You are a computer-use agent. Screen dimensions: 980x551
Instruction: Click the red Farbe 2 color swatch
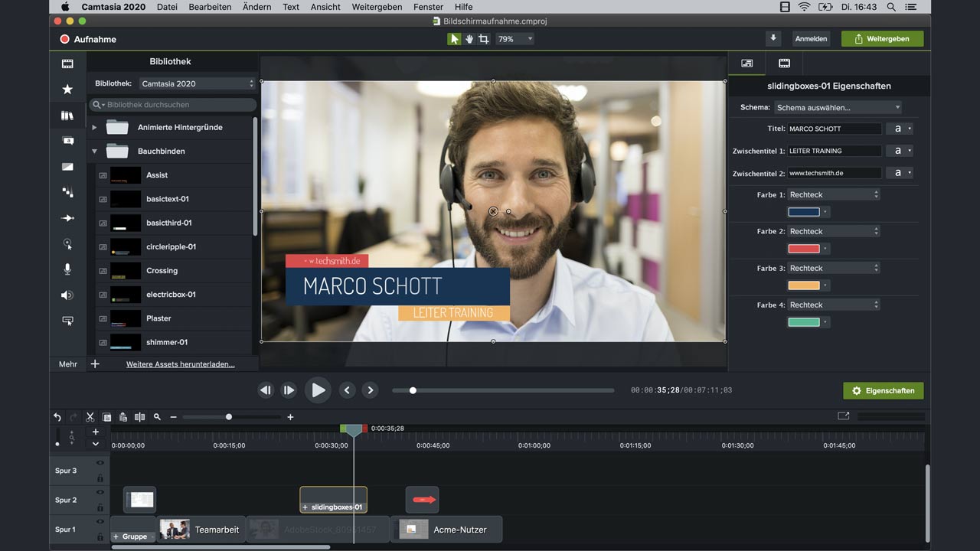804,249
